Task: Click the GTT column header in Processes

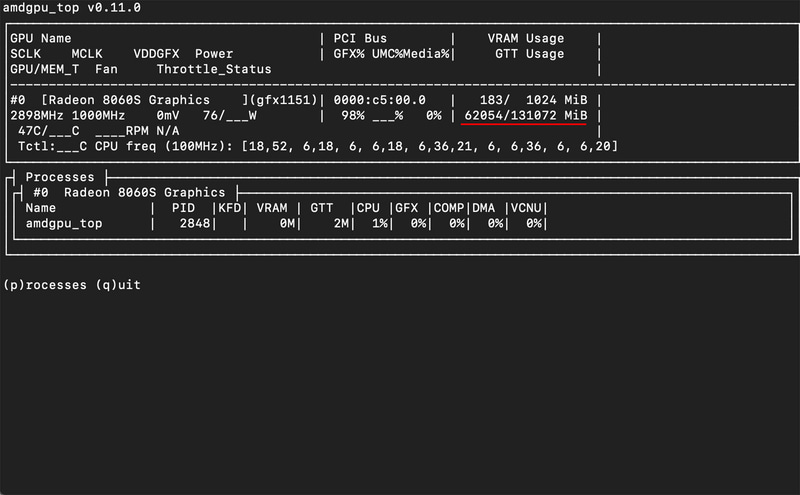Action: tap(322, 208)
